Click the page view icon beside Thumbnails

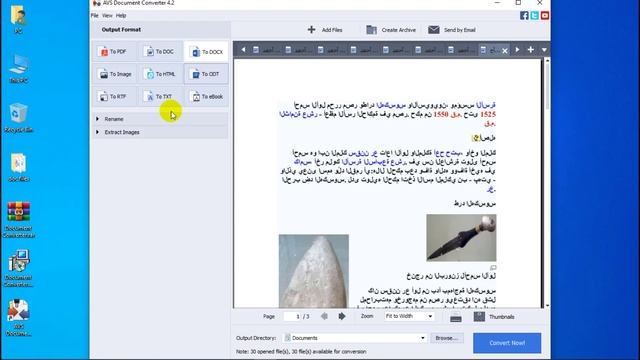coord(456,317)
